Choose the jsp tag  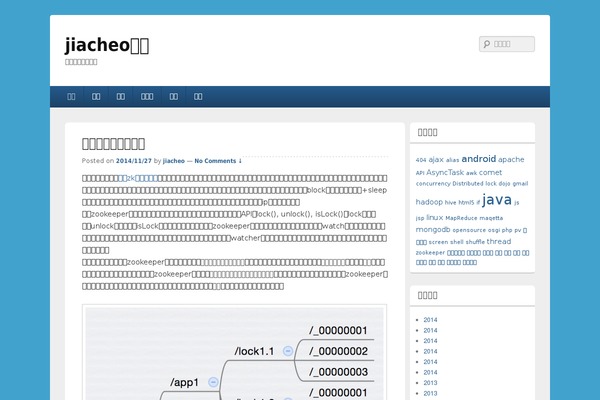420,218
